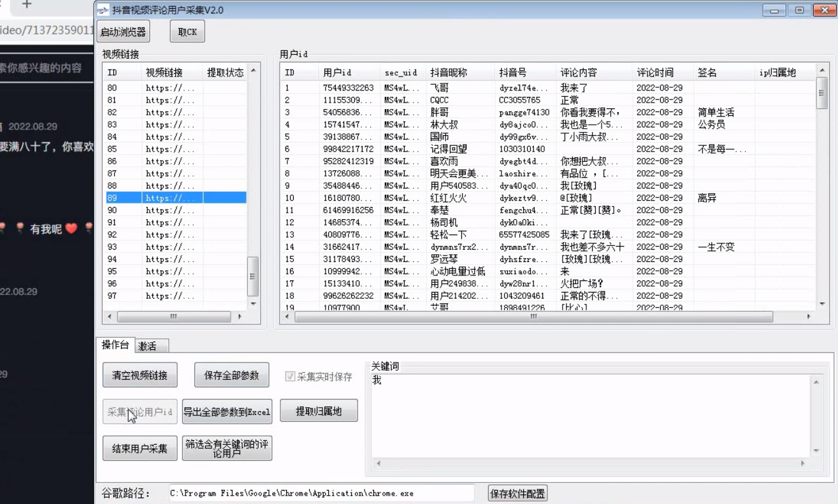
Task: Click the sec_uid column header
Action: pos(403,72)
